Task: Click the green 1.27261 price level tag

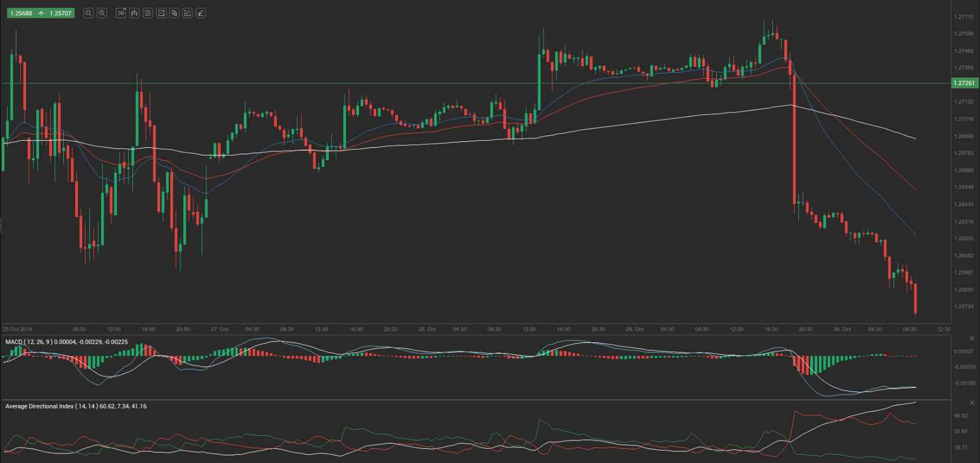Action: tap(965, 83)
